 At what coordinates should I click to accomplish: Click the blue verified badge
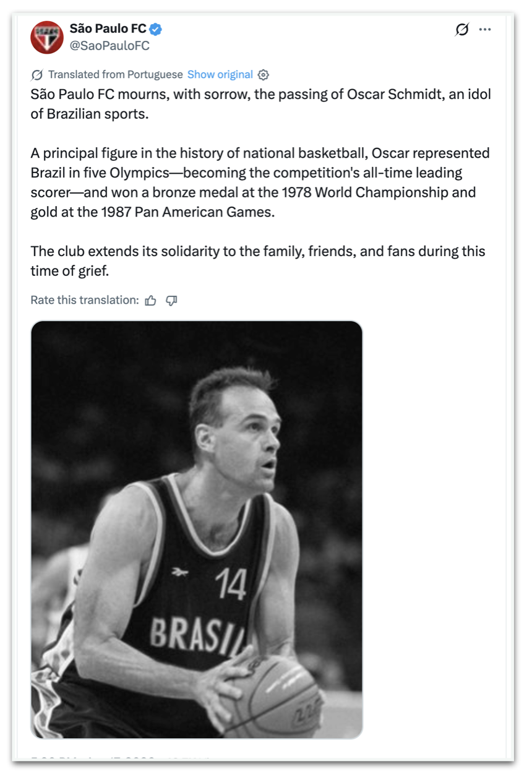click(x=156, y=28)
